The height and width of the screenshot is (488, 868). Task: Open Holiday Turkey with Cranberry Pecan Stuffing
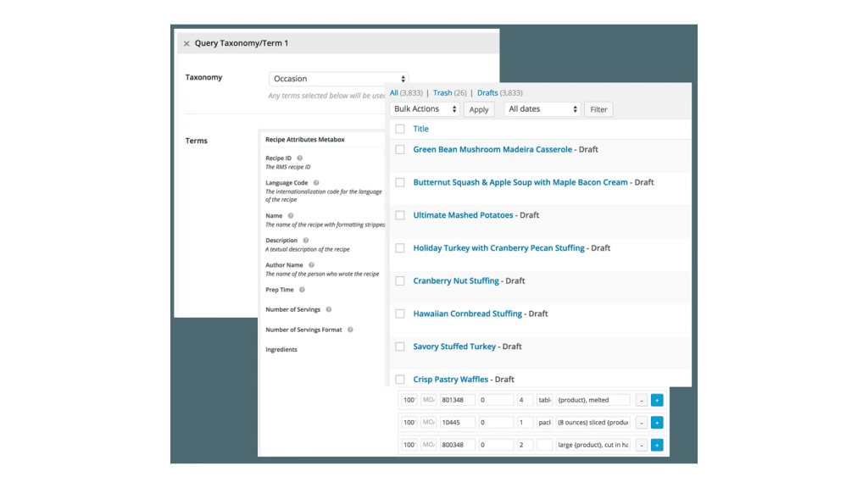(x=498, y=248)
